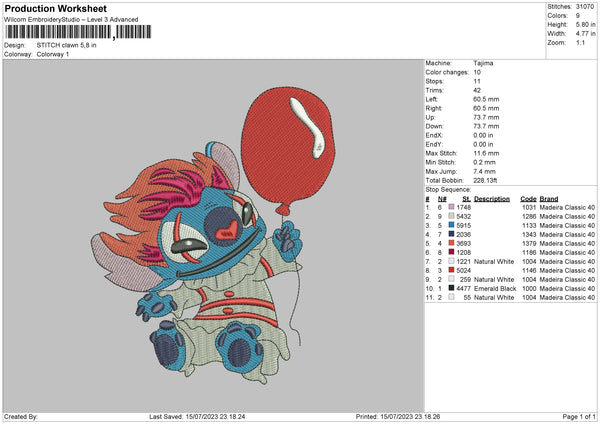Click the 'Emerald Black' description
The height and width of the screenshot is (424, 600).
[495, 288]
